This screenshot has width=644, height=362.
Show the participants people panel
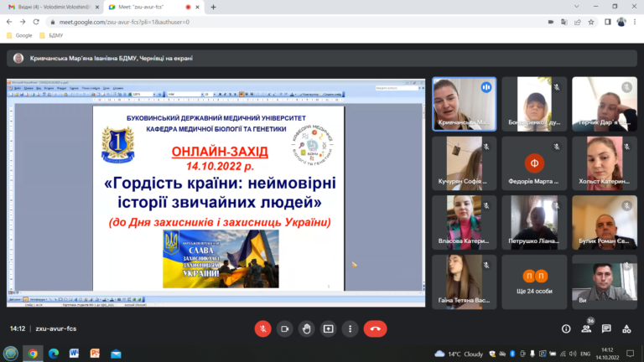click(585, 328)
